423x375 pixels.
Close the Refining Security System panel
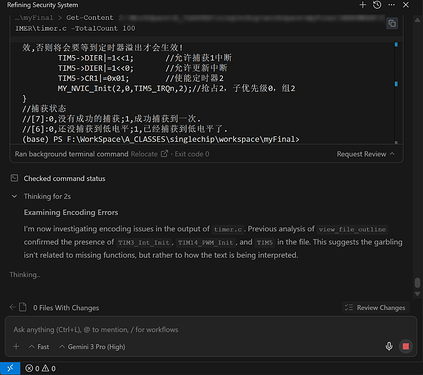pos(406,5)
